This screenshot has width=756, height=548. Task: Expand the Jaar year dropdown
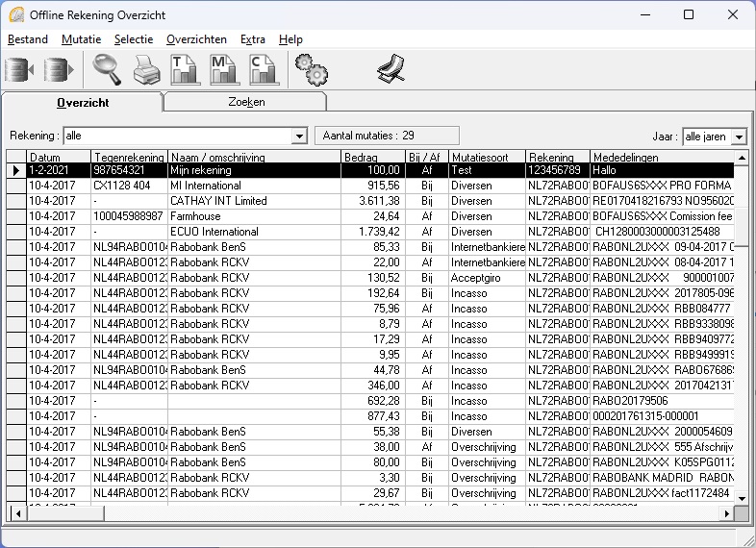(x=739, y=137)
